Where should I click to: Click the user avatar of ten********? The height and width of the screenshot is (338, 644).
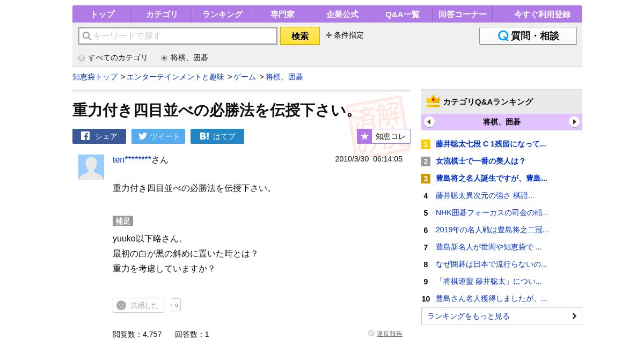coord(91,167)
